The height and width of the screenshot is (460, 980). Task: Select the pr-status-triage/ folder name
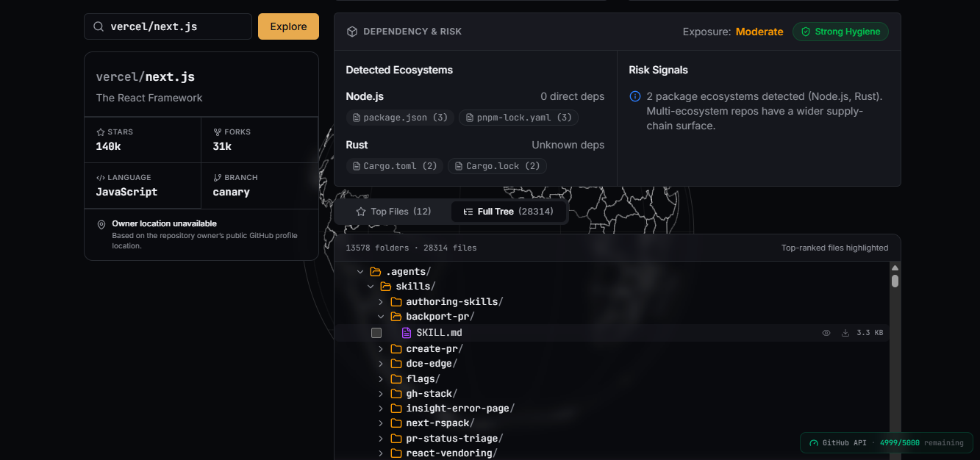(x=454, y=439)
